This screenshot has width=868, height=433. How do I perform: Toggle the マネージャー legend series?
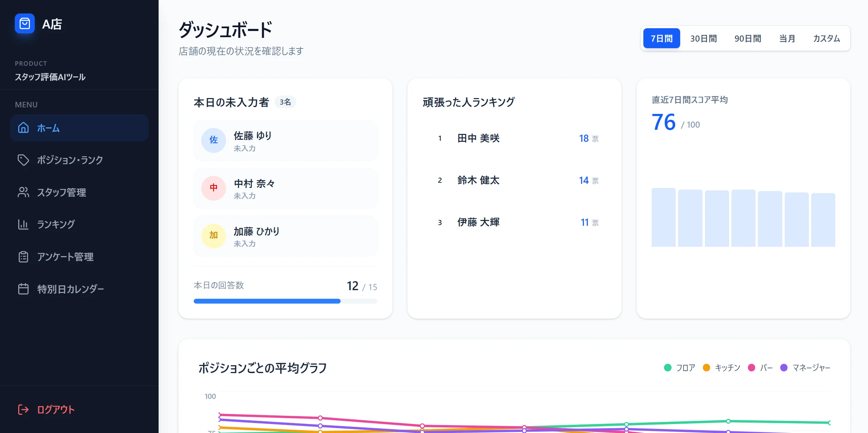805,368
